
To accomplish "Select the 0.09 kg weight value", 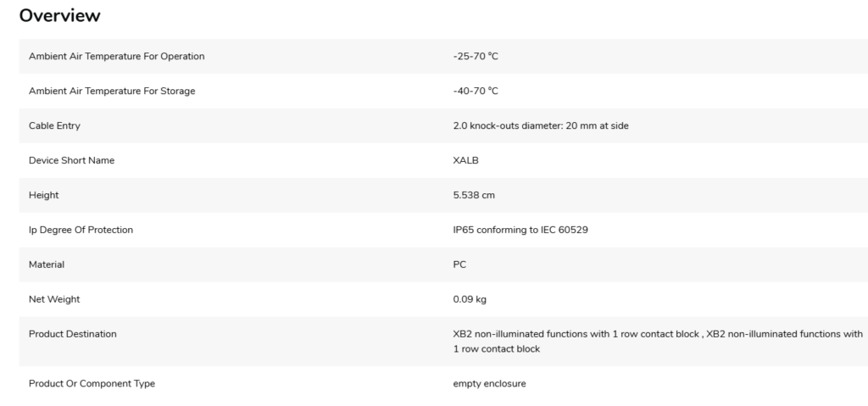I will [470, 299].
